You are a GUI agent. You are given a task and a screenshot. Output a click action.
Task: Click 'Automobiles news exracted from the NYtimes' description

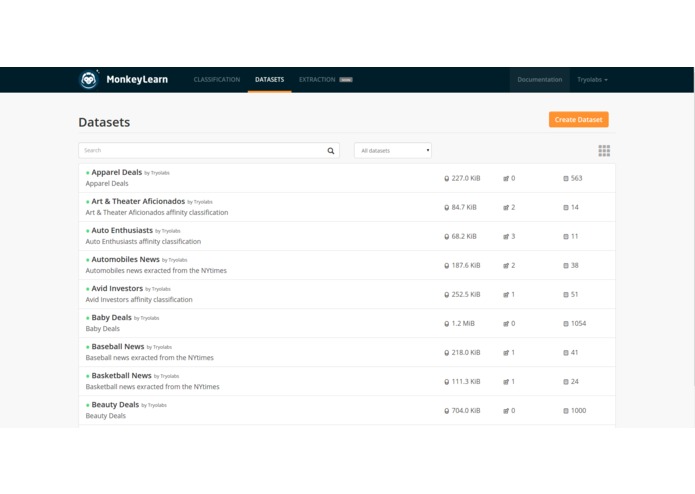pos(156,271)
